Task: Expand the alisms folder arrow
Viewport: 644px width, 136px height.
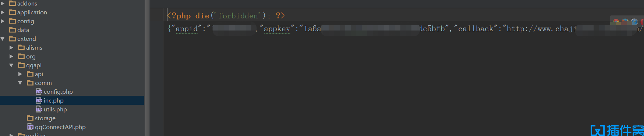Action: (x=11, y=47)
